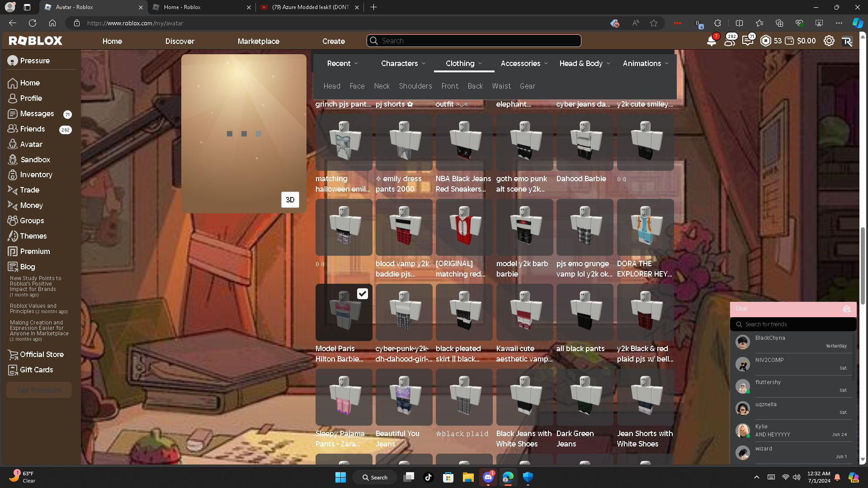Screen dimensions: 868x488
Task: Select all black pants thumbnail
Action: (585, 312)
